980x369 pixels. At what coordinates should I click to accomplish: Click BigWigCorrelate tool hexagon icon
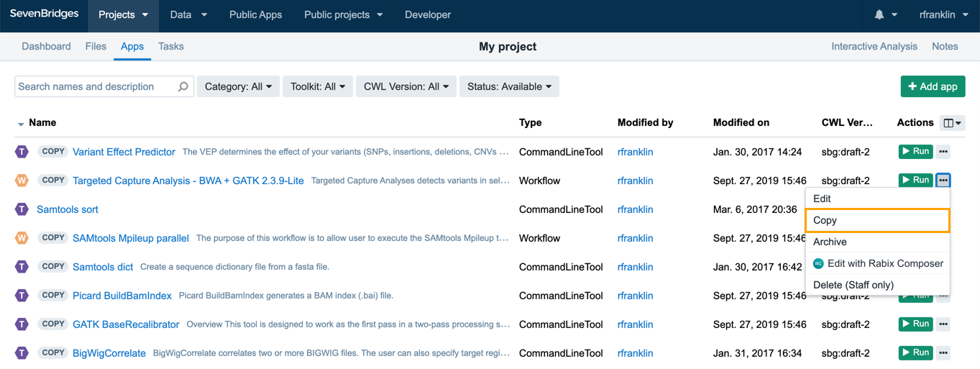[22, 353]
